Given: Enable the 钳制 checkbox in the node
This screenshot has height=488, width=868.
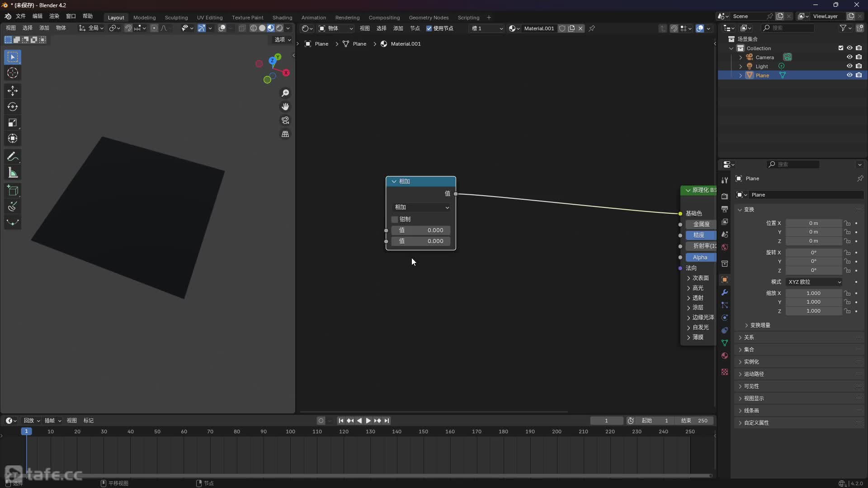Looking at the screenshot, I should [395, 219].
